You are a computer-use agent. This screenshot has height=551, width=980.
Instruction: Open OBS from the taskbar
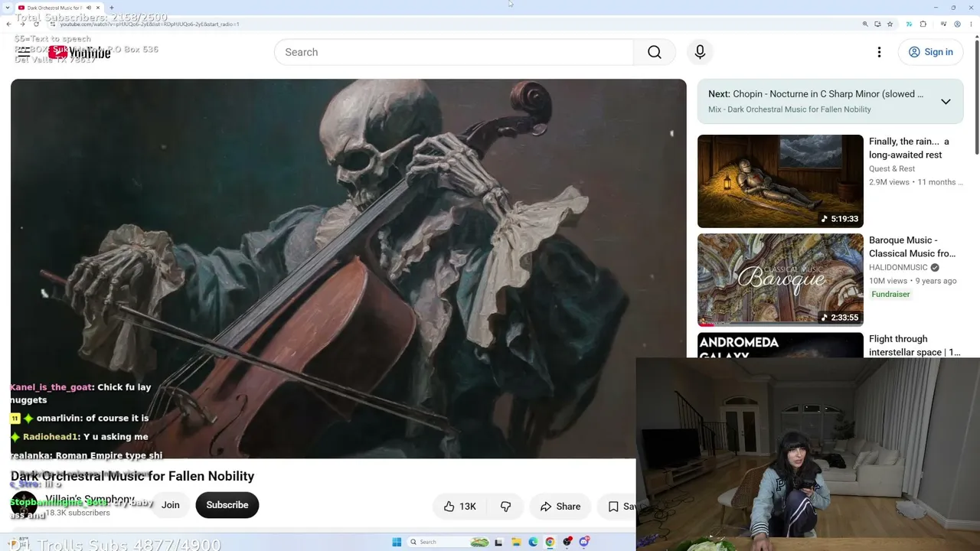tap(567, 542)
